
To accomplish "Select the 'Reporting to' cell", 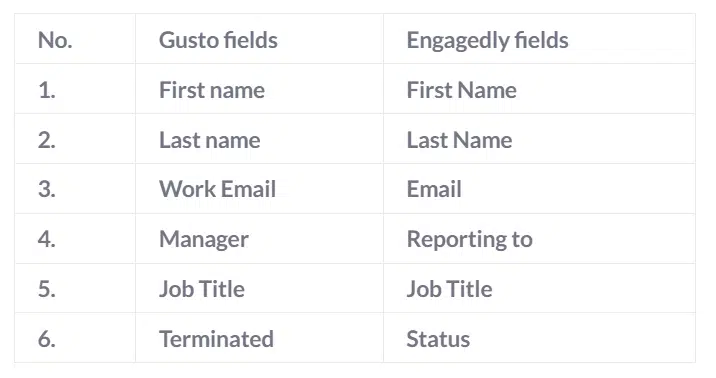I will 539,238.
